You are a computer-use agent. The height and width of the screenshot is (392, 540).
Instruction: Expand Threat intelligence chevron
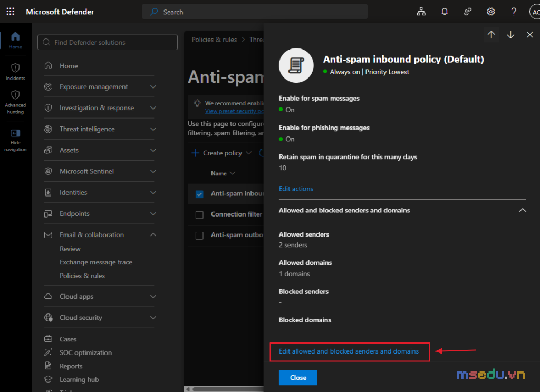(153, 129)
